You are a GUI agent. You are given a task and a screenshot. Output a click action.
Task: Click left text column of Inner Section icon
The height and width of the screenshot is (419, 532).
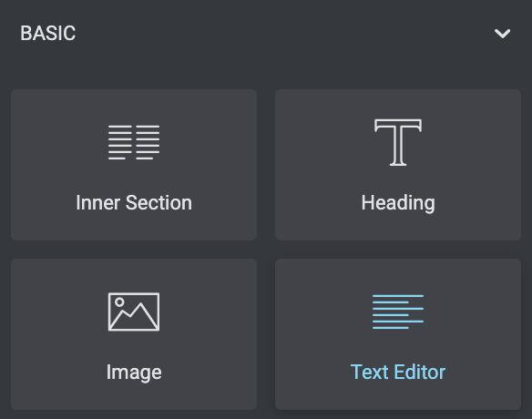pos(120,142)
